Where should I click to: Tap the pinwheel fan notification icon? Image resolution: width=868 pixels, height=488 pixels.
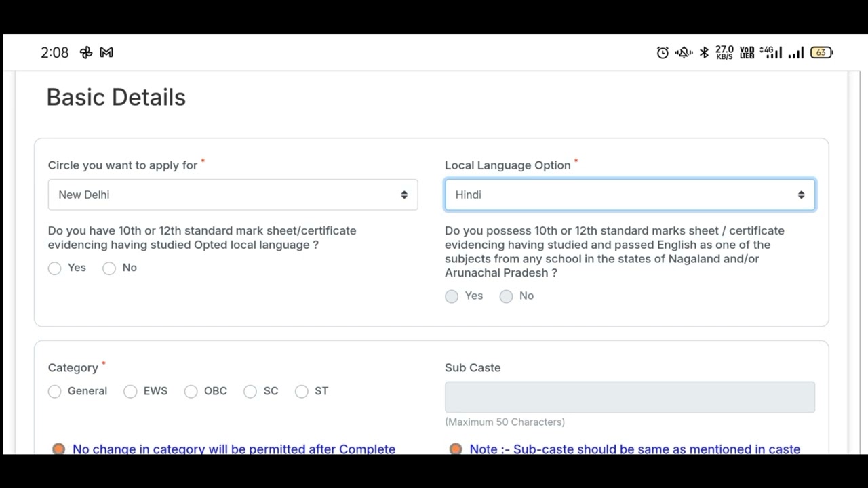click(86, 53)
